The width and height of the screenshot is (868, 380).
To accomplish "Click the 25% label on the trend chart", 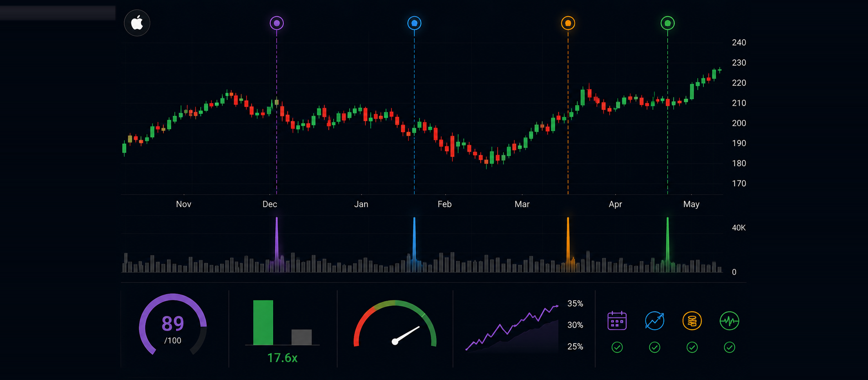I will tap(575, 346).
